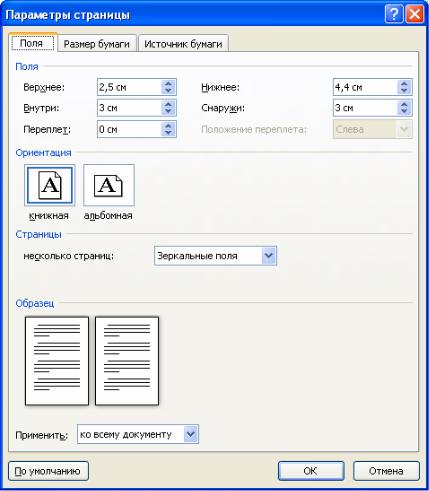Select the landscape (альбомная) orientation icon

click(x=109, y=185)
